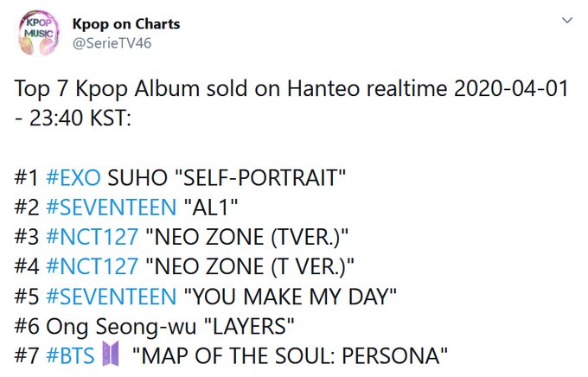588x377 pixels.
Task: Select #NCT127 hashtag in the #3 entry
Action: point(92,237)
